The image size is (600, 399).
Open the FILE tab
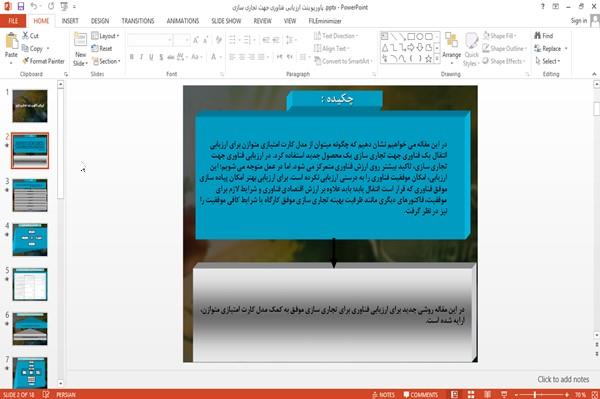[x=13, y=21]
